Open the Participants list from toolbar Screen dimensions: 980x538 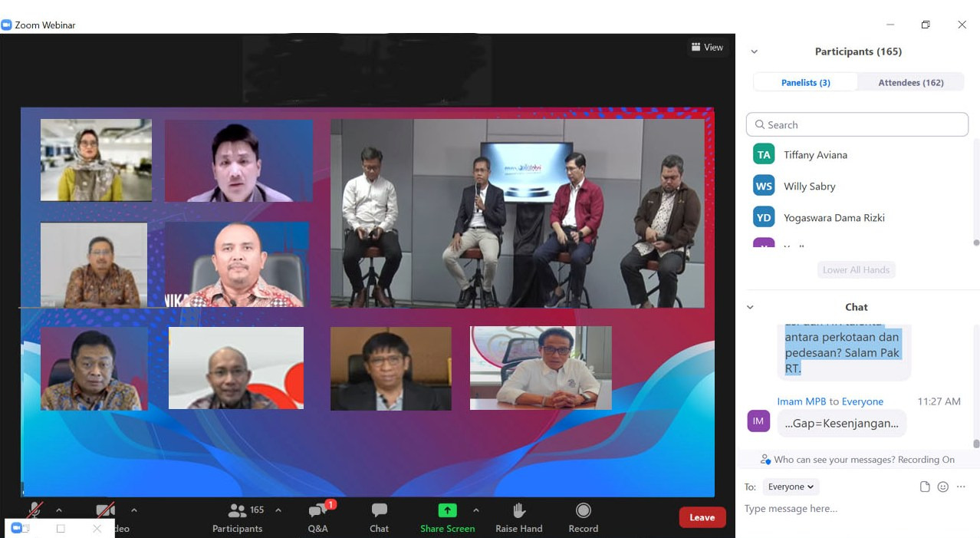coord(238,519)
